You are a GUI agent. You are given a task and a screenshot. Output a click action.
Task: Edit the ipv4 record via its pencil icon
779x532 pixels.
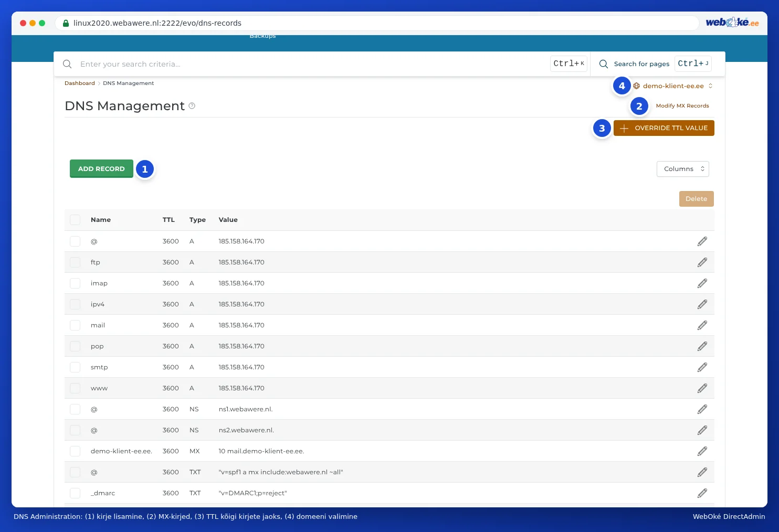click(702, 304)
